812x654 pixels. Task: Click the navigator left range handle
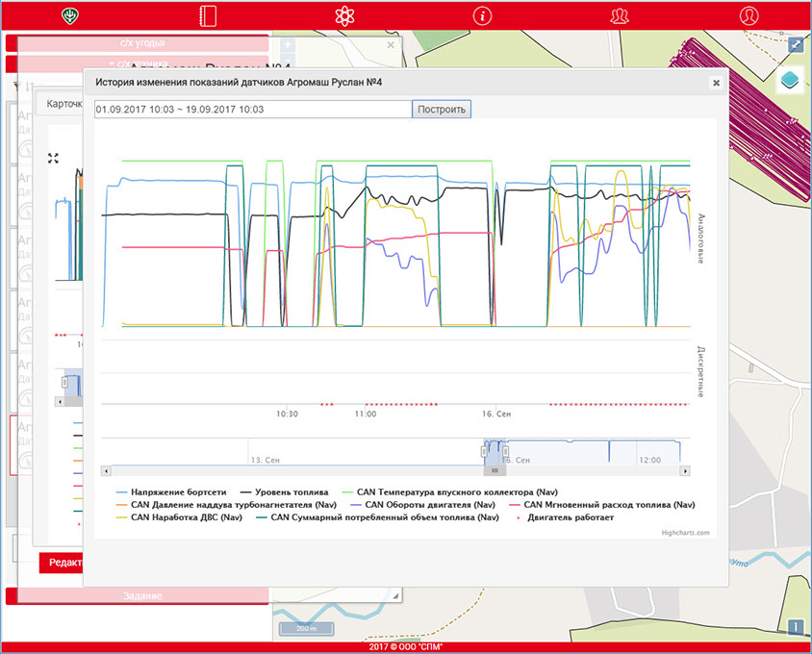pyautogui.click(x=486, y=451)
